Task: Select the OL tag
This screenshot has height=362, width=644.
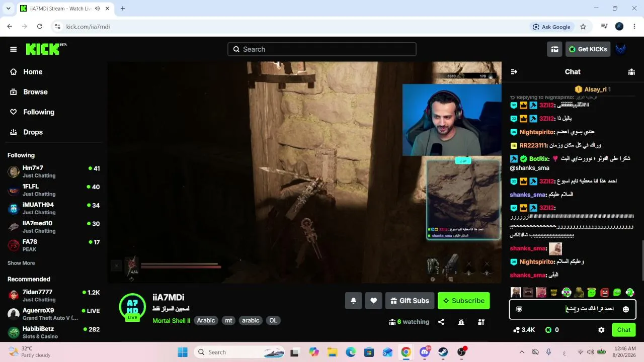Action: click(273, 320)
